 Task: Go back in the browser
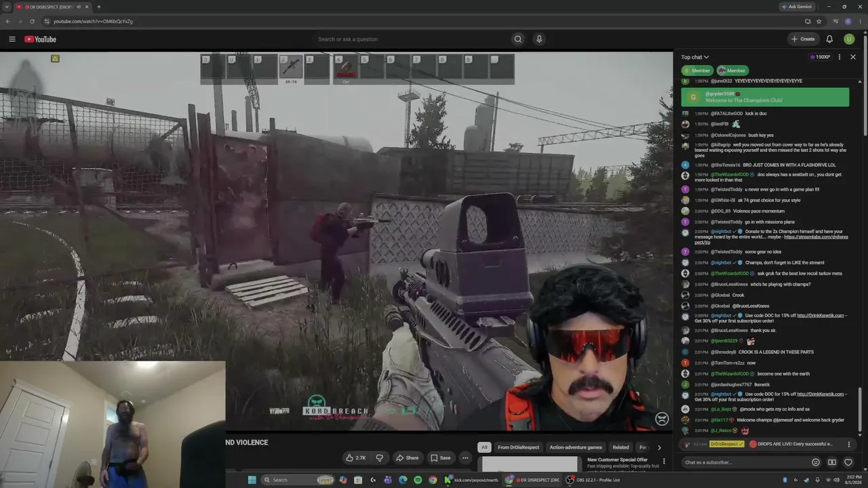coord(8,21)
